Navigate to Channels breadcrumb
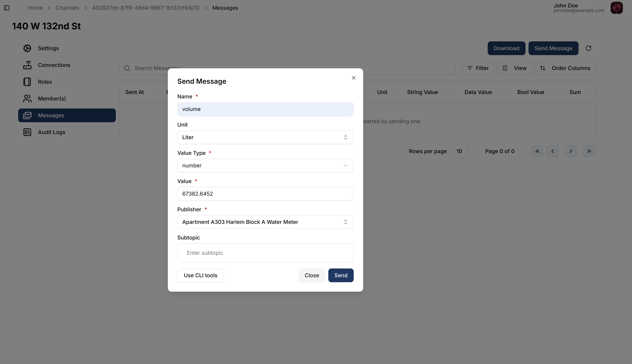 [x=67, y=8]
